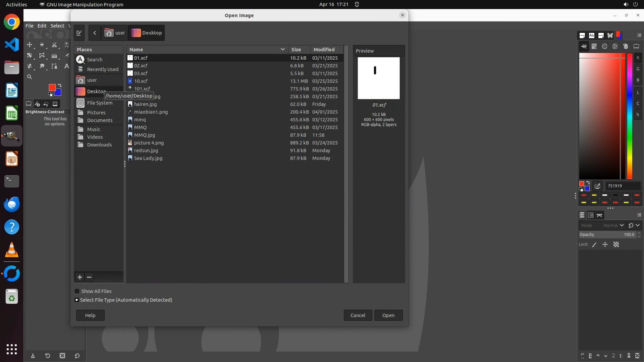The height and width of the screenshot is (362, 644).
Task: Click the Name column sort arrow
Action: point(282,50)
